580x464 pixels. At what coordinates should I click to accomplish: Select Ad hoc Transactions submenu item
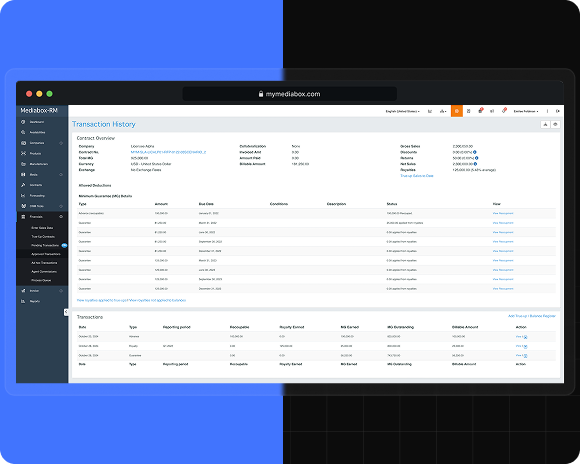44,263
